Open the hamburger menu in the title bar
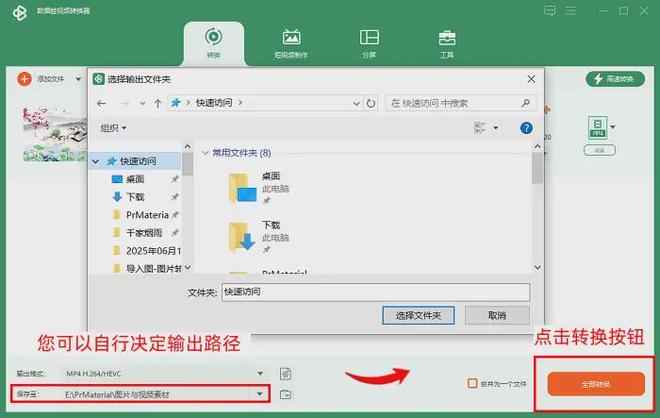This screenshot has width=660, height=418. tap(570, 11)
